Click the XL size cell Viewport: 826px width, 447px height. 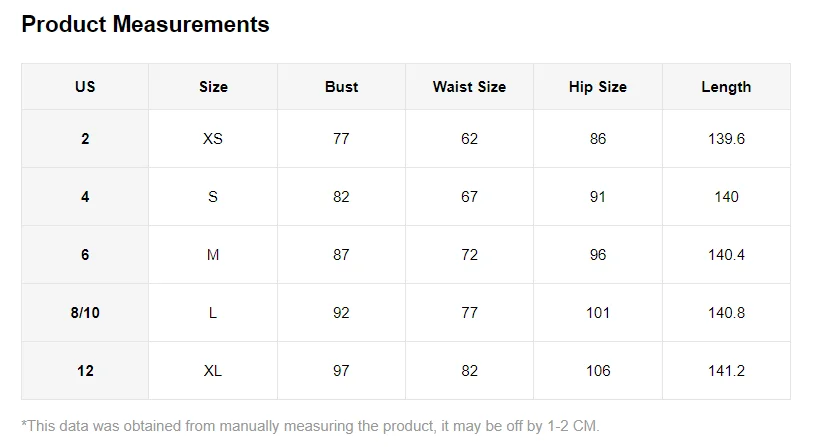tap(213, 371)
